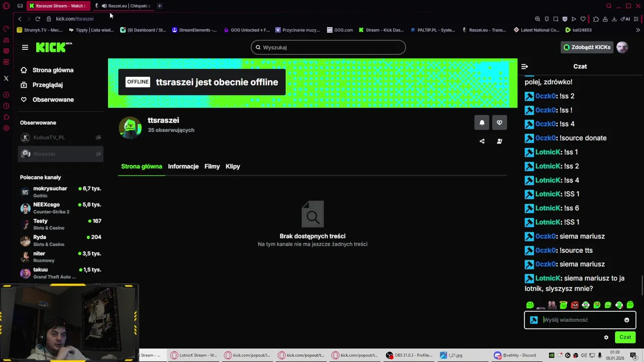
Task: Open the Kick hamburger menu
Action: [25, 47]
